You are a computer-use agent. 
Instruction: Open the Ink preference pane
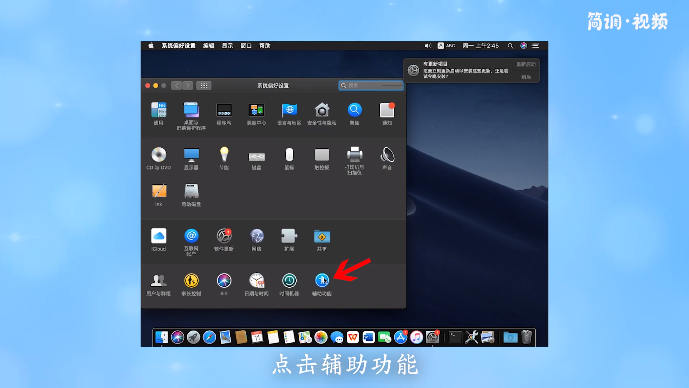[159, 191]
